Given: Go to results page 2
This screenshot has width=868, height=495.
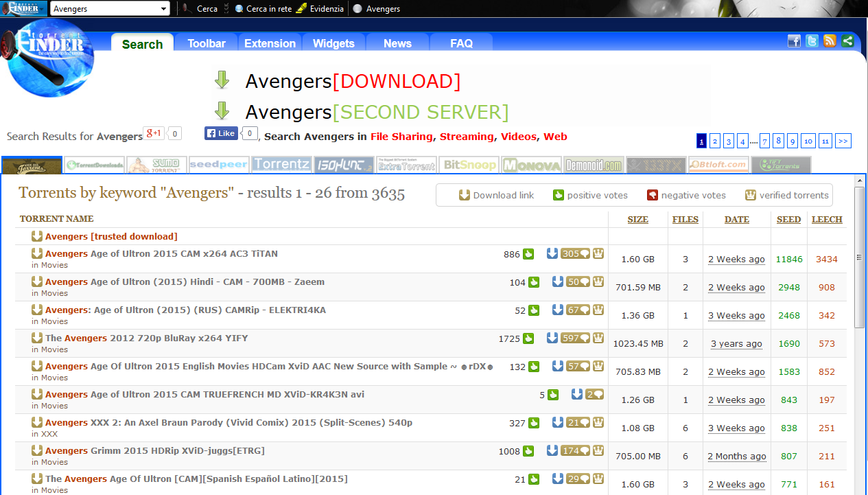Looking at the screenshot, I should 715,141.
